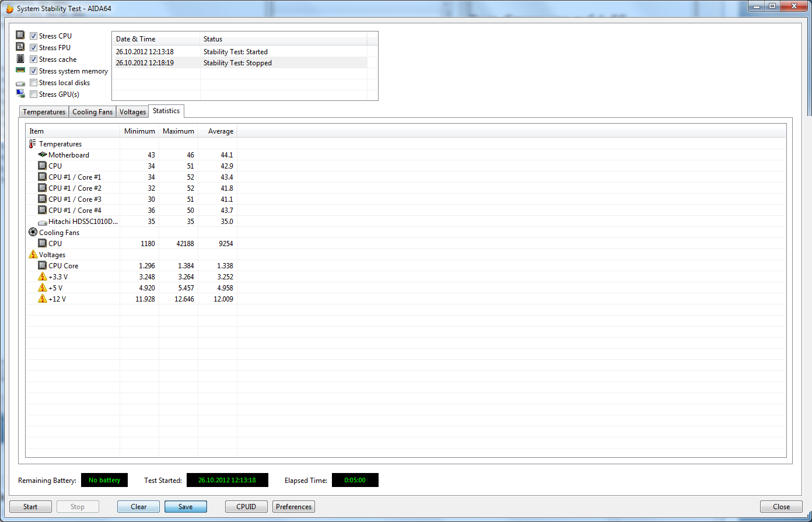Click the chip icon for CPU #1 / Core #1
Viewport: 812px width, 522px height.
[42, 177]
